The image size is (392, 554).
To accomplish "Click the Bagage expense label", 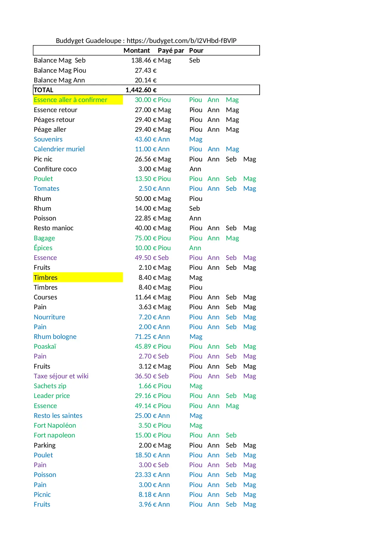I will pos(44,238).
